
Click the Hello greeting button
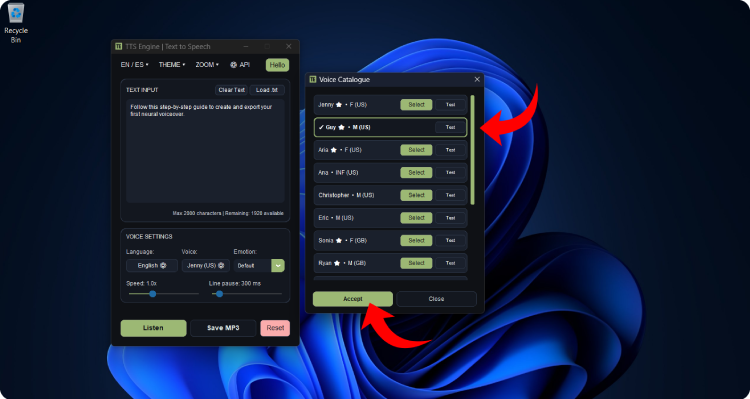[277, 65]
